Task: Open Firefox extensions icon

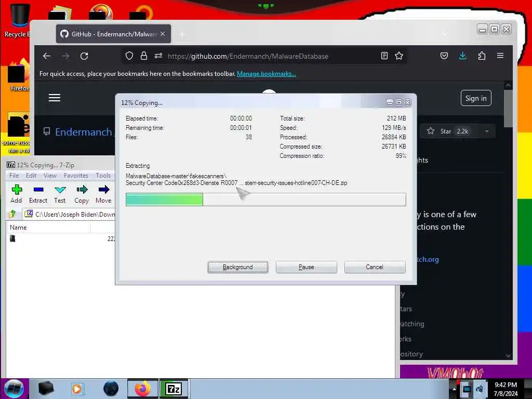Action: point(482,56)
